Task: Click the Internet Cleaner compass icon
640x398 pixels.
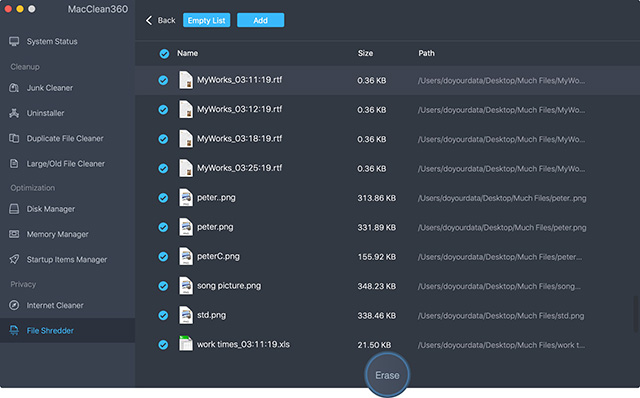Action: coord(14,305)
